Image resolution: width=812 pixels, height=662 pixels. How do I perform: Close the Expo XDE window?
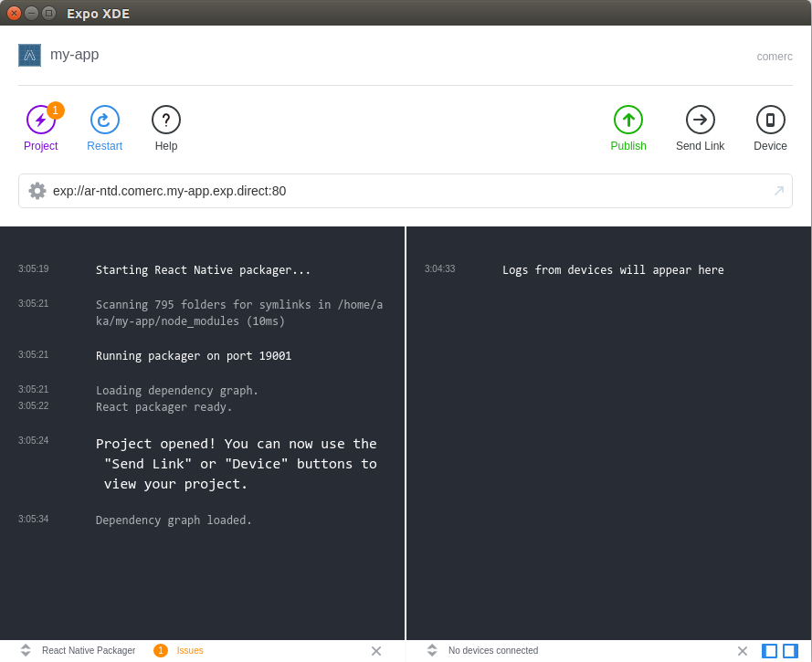point(14,14)
